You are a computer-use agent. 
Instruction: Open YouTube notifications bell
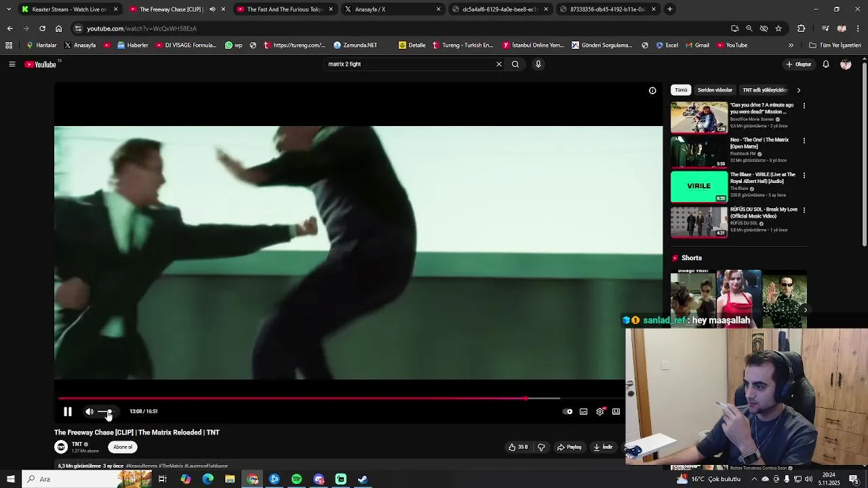coord(826,64)
